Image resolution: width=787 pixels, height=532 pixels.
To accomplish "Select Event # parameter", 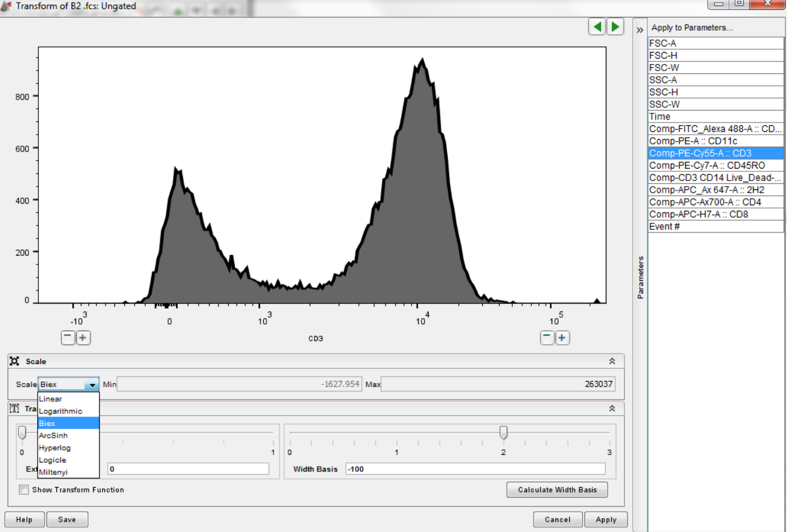I will 715,227.
